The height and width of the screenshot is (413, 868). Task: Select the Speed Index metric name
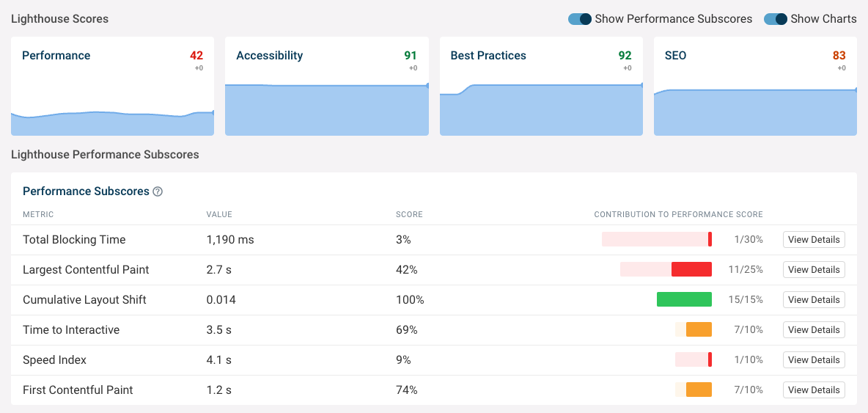tap(55, 360)
